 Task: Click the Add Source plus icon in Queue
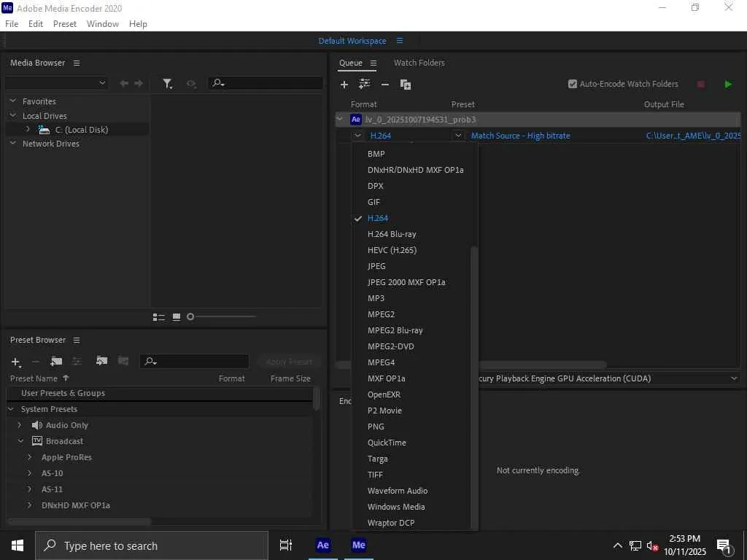344,85
